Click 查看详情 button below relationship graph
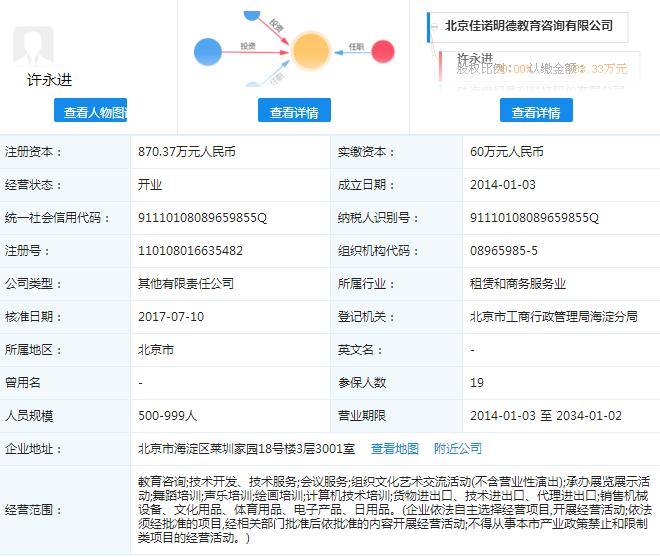The image size is (660, 557). point(294,110)
